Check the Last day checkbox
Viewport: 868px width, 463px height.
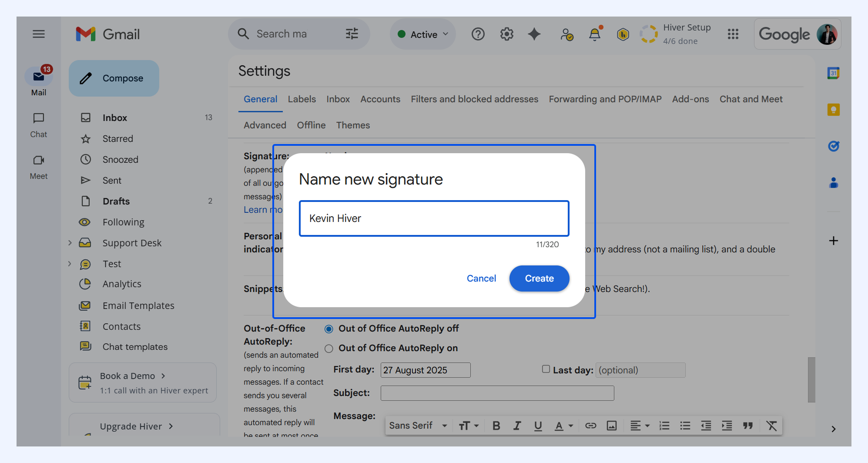pos(546,369)
